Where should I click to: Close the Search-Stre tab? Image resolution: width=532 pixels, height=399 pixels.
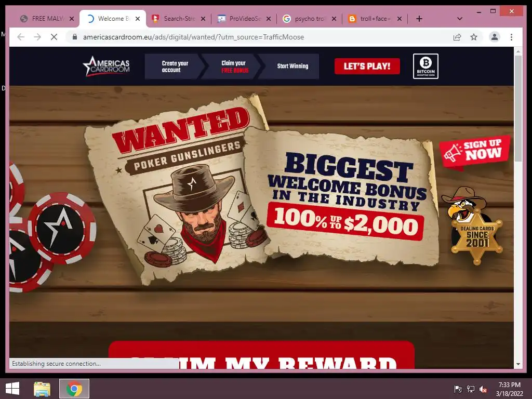click(x=203, y=19)
